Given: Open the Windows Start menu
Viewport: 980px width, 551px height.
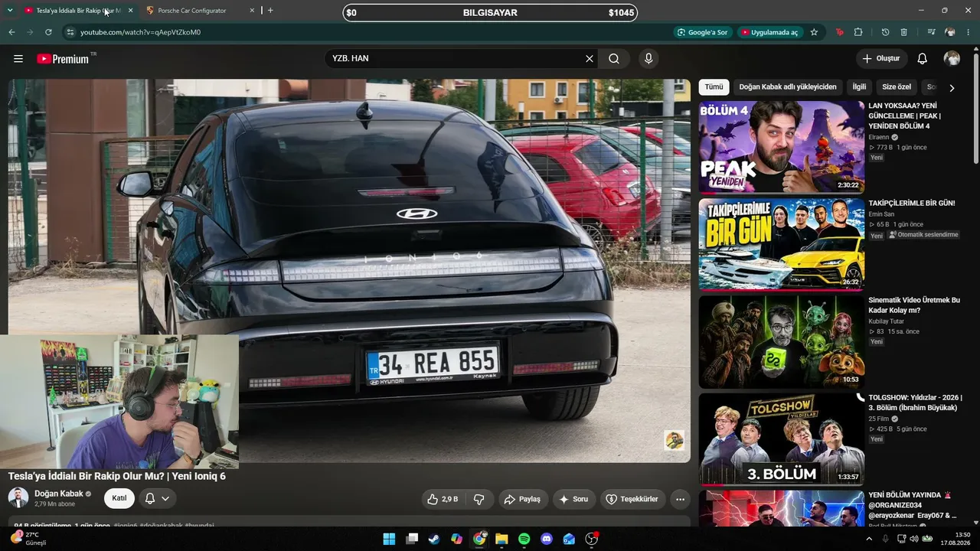Looking at the screenshot, I should 389,539.
